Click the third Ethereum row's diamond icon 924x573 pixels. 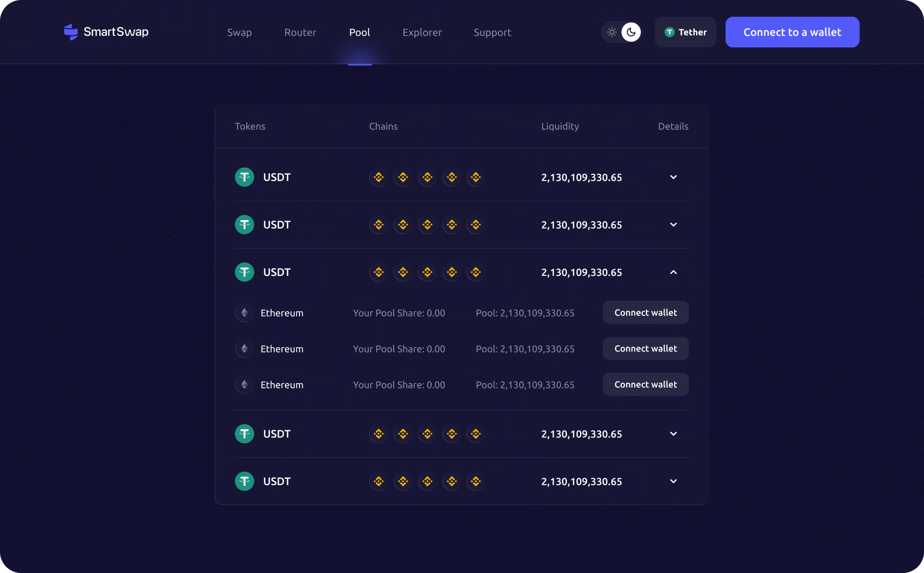(x=245, y=384)
